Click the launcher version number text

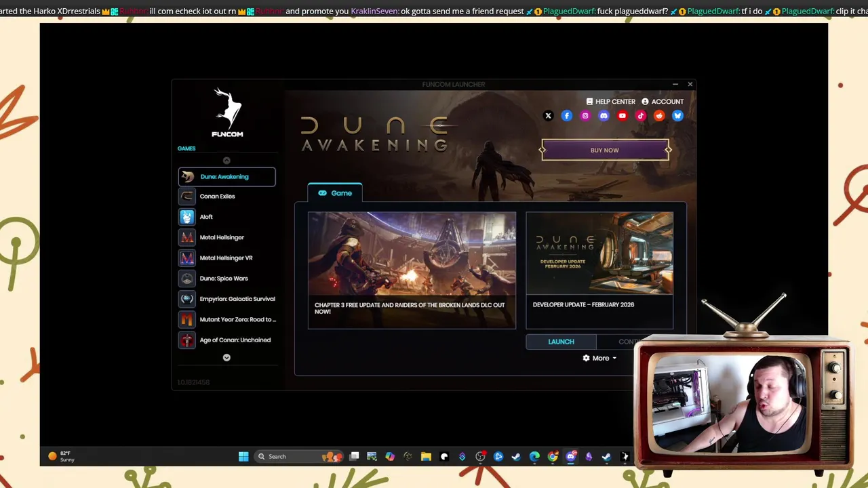pyautogui.click(x=193, y=382)
